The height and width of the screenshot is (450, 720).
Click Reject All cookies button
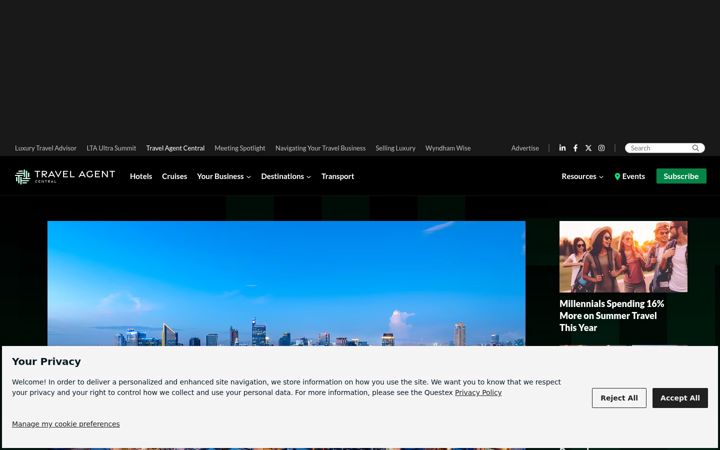(x=619, y=398)
